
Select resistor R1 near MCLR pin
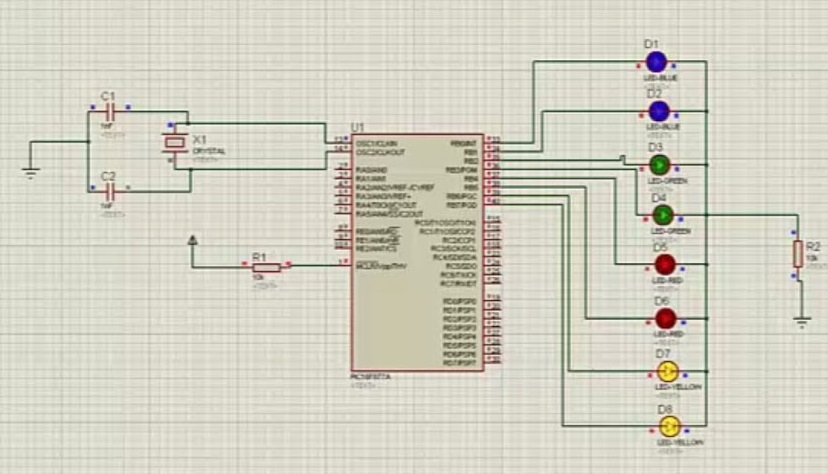pos(267,268)
